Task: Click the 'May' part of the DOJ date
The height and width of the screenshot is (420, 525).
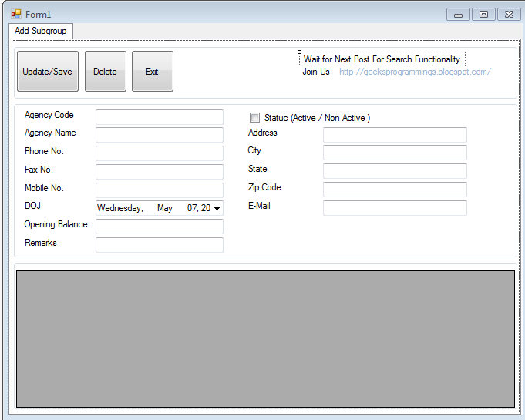Action: [165, 208]
